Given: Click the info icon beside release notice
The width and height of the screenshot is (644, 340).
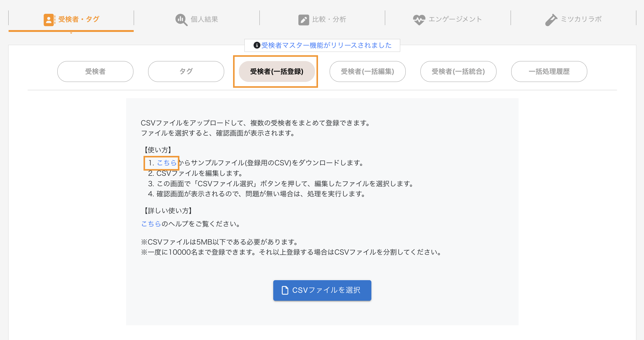Looking at the screenshot, I should coord(257,45).
